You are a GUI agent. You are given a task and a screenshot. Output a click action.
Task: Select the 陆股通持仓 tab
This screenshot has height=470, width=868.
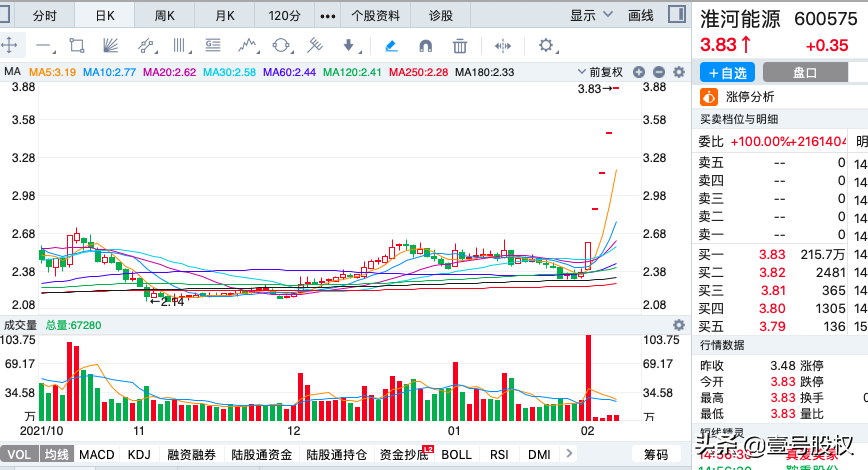[337, 454]
